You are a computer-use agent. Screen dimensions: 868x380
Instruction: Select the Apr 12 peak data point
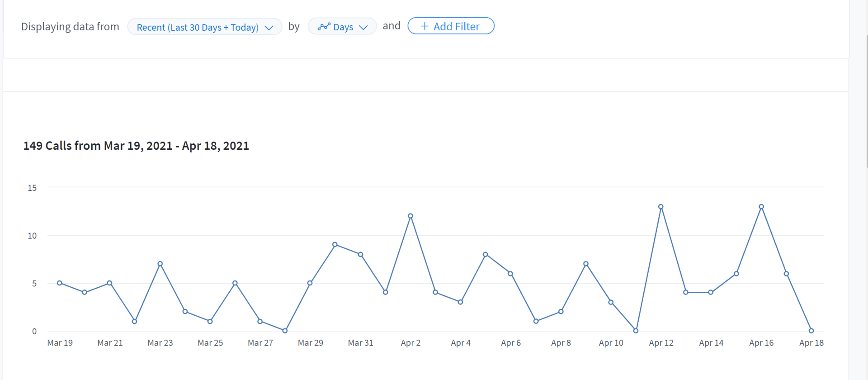pyautogui.click(x=661, y=207)
